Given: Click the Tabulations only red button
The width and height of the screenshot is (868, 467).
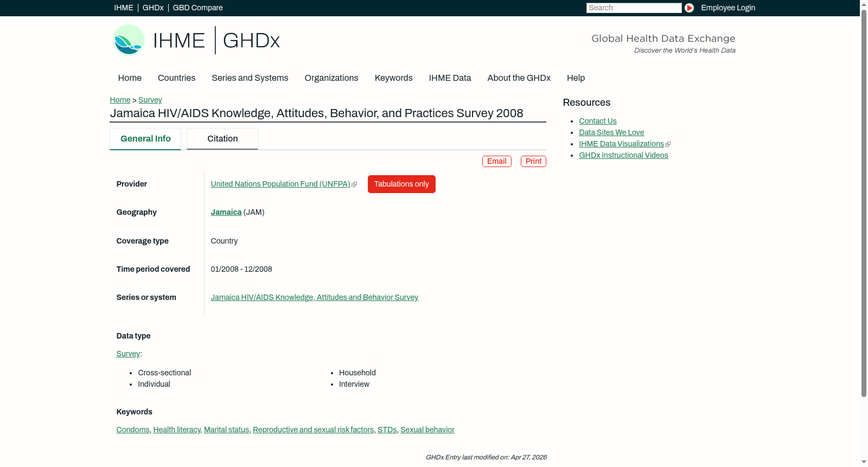Looking at the screenshot, I should coord(401,184).
